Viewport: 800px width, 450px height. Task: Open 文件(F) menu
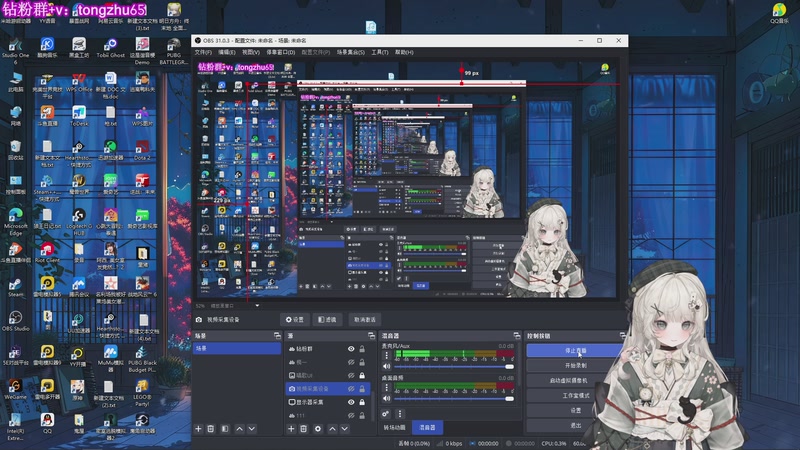pyautogui.click(x=203, y=53)
